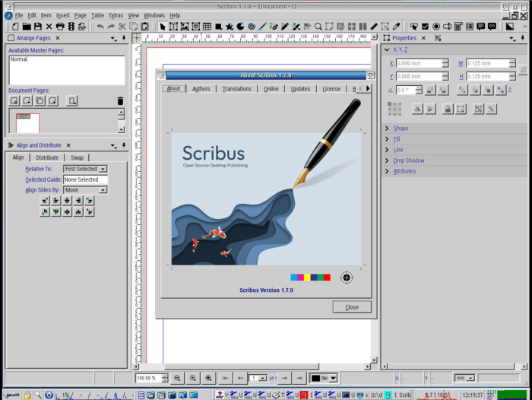Open the Align Sides By dropdown
This screenshot has width=532, height=400.
[85, 190]
